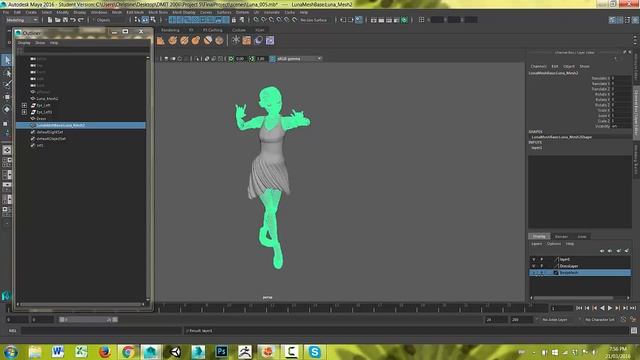This screenshot has width=640, height=360.
Task: Click create new layer icon in layer editor
Action: (x=619, y=251)
